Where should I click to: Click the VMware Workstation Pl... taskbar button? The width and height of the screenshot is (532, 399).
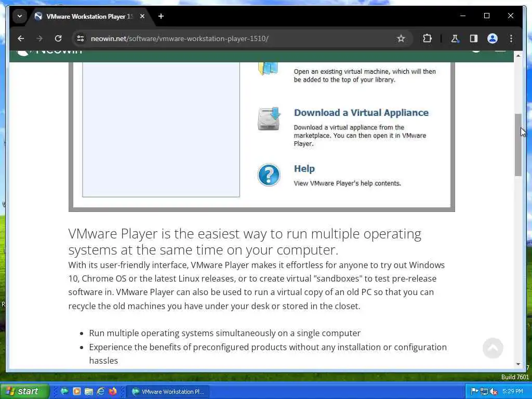168,392
